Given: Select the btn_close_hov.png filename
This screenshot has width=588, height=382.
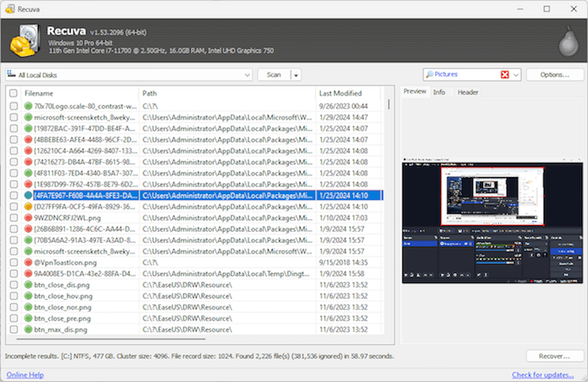Looking at the screenshot, I should click(63, 296).
